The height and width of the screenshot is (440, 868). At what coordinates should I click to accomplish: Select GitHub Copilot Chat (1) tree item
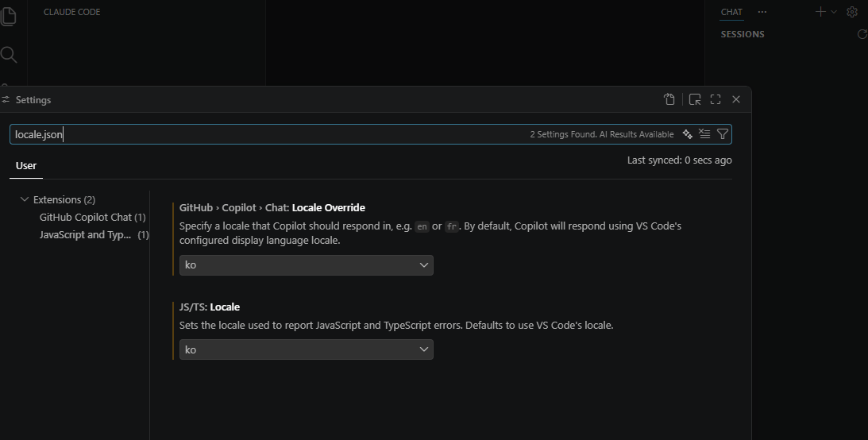[x=92, y=217]
